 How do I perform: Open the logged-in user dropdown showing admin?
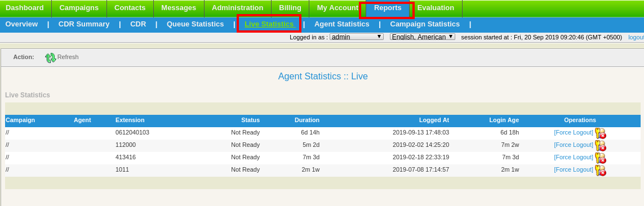(x=357, y=37)
